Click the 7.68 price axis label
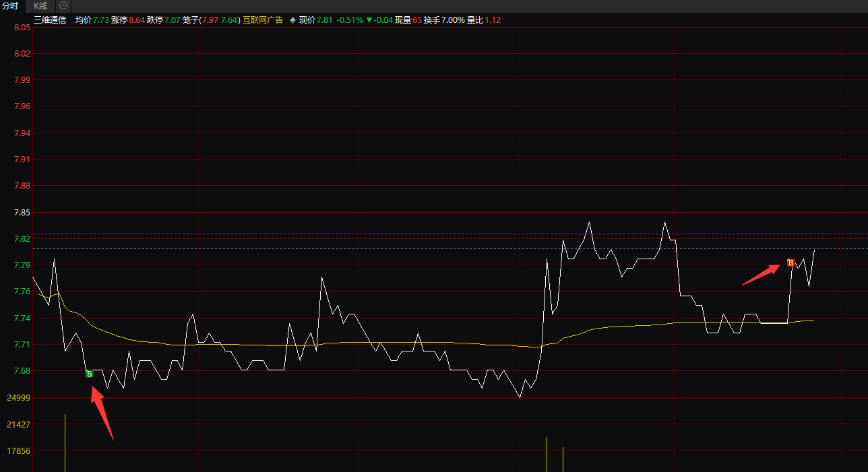The width and height of the screenshot is (868, 472). pos(22,371)
